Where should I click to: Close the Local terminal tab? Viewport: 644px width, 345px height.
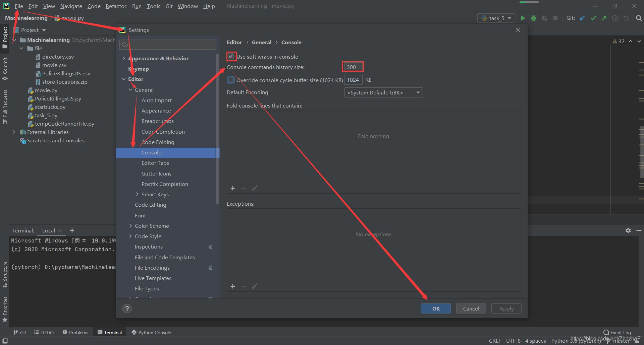pos(60,231)
